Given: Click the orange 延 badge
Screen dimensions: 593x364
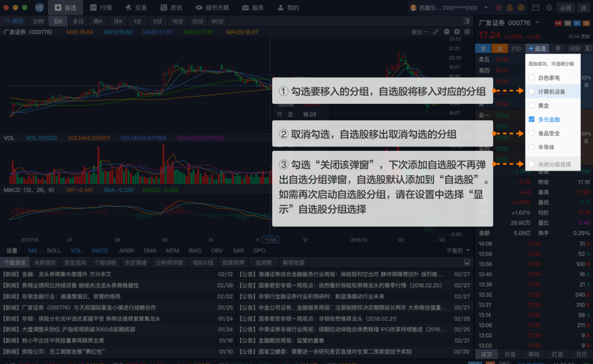Looking at the screenshot, I should point(586,23).
